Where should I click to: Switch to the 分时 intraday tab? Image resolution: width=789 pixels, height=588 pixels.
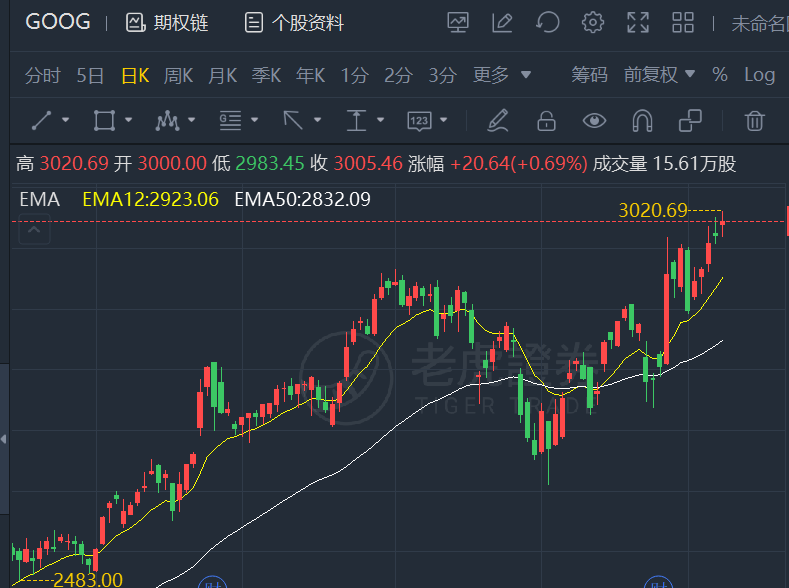43,75
